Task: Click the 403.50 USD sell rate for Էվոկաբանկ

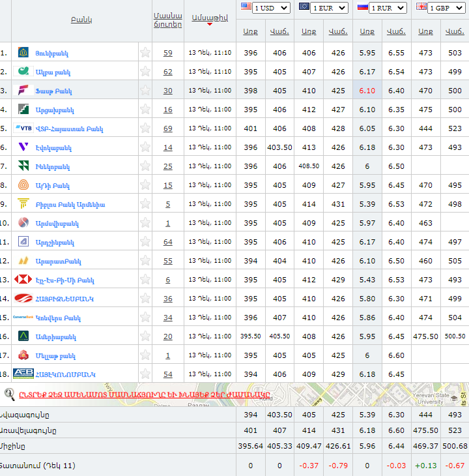Action: (279, 147)
